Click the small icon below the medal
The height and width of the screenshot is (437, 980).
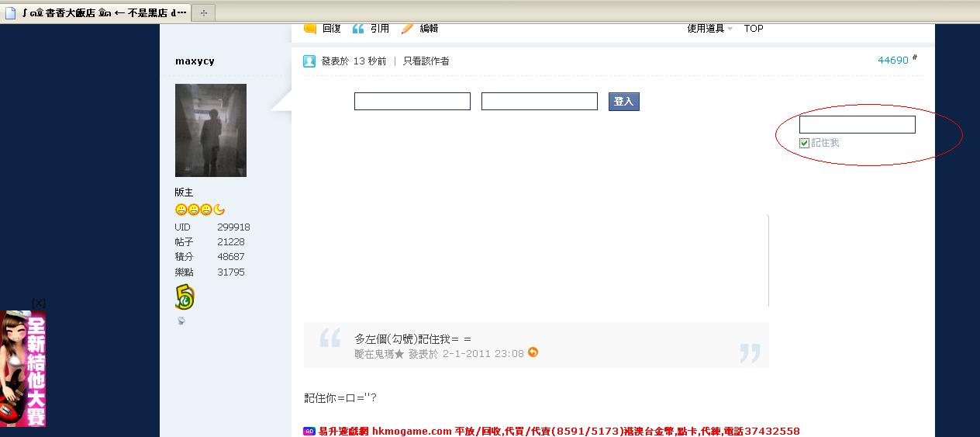pyautogui.click(x=181, y=321)
